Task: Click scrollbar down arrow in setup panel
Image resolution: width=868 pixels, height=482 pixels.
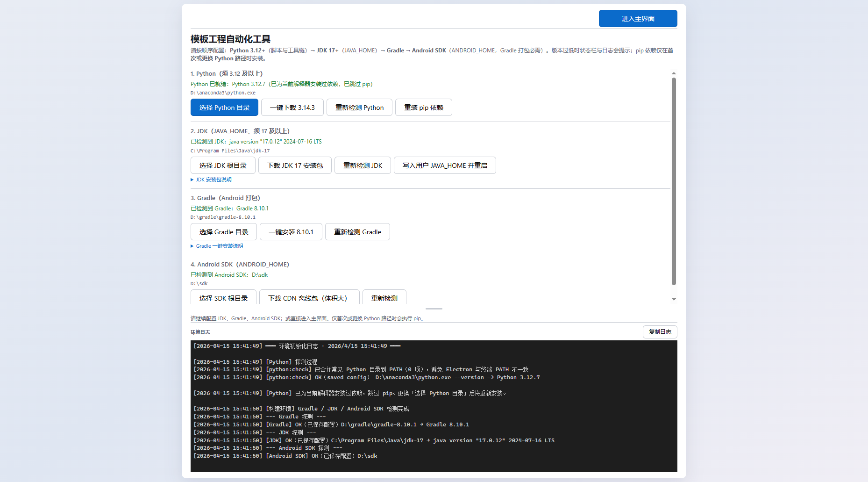Action: pos(674,299)
